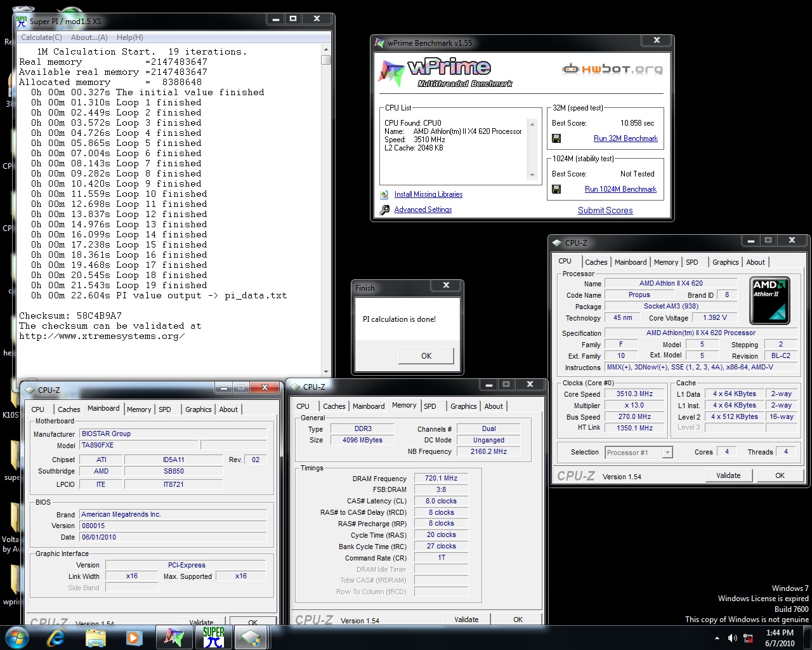812x650 pixels.
Task: Click the save icon beside the 32M Best Score
Action: [x=556, y=138]
